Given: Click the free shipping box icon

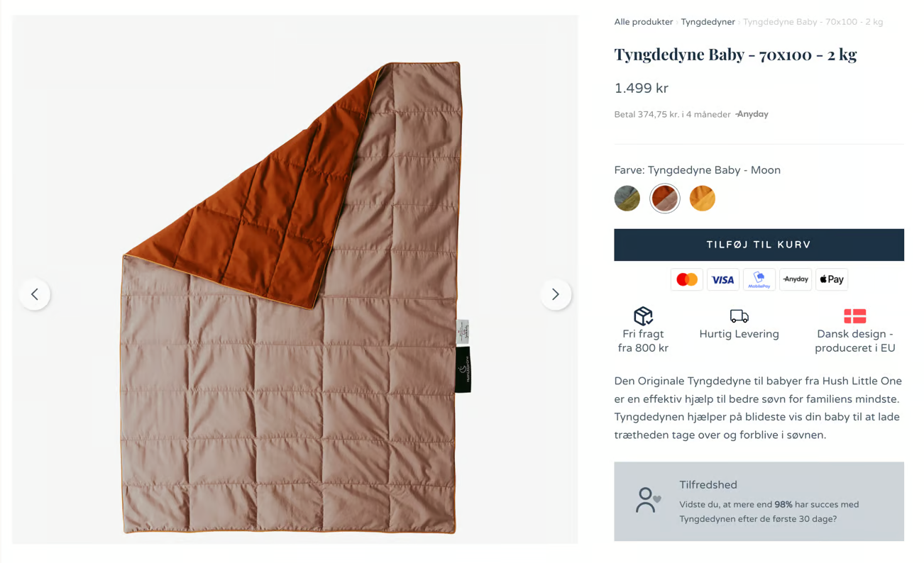Looking at the screenshot, I should point(643,316).
